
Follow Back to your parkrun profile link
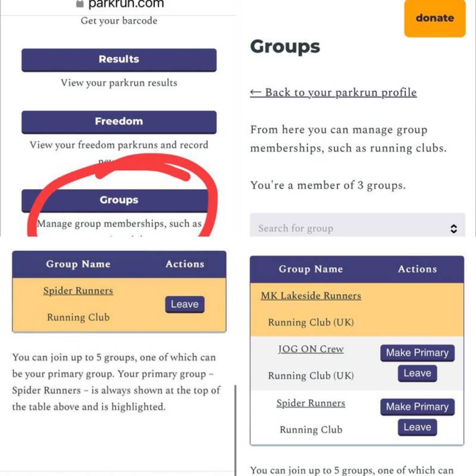pyautogui.click(x=333, y=92)
